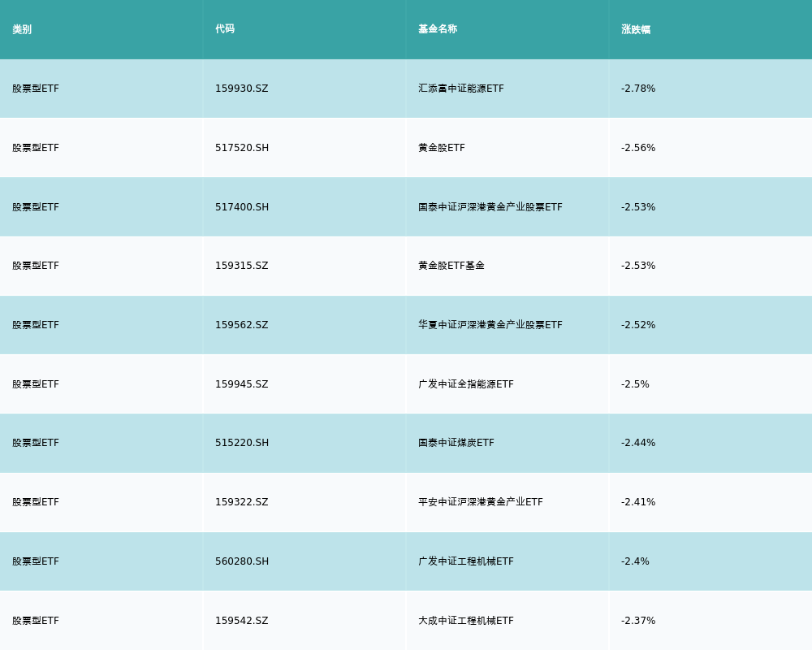Select fund code 159562.SZ
The width and height of the screenshot is (812, 650).
pyautogui.click(x=242, y=325)
